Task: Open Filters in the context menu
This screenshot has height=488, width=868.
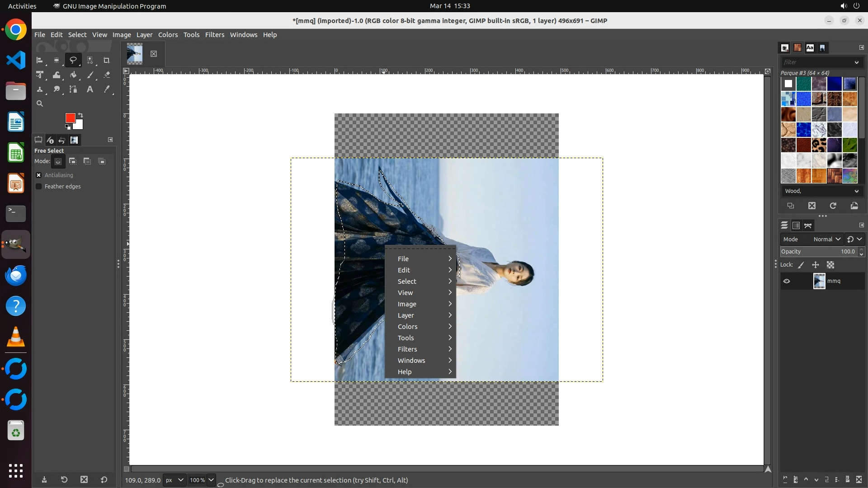Action: point(407,349)
